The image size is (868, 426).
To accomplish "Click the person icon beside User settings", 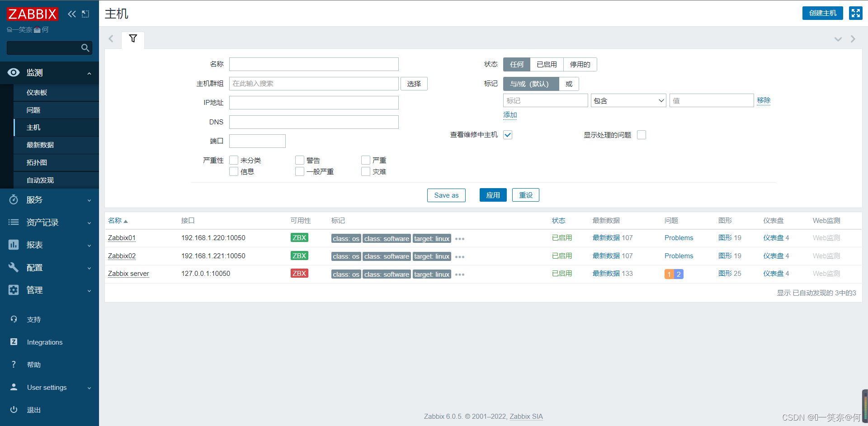I will 14,387.
